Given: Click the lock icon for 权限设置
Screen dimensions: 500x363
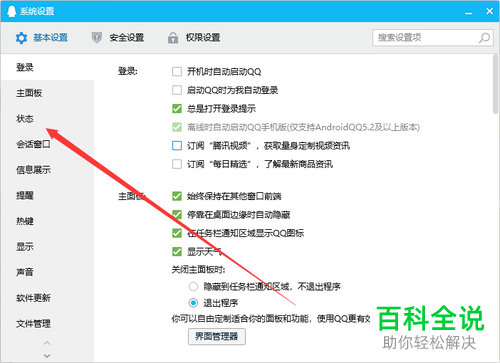Looking at the screenshot, I should [x=173, y=38].
